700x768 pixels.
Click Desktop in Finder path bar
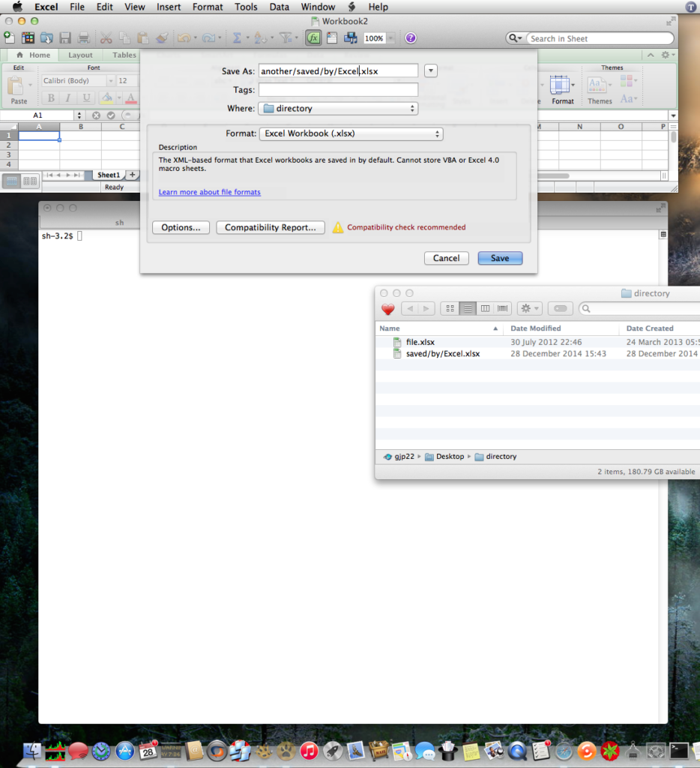(x=444, y=457)
